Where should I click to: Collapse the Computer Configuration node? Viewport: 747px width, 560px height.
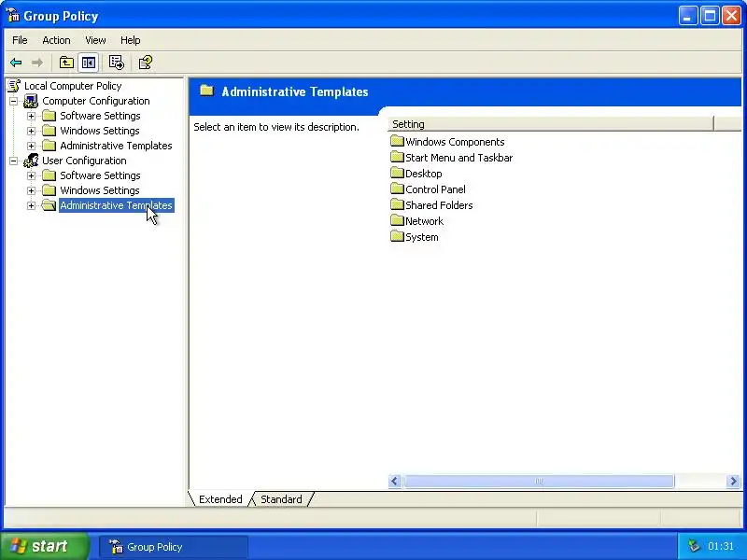point(14,101)
